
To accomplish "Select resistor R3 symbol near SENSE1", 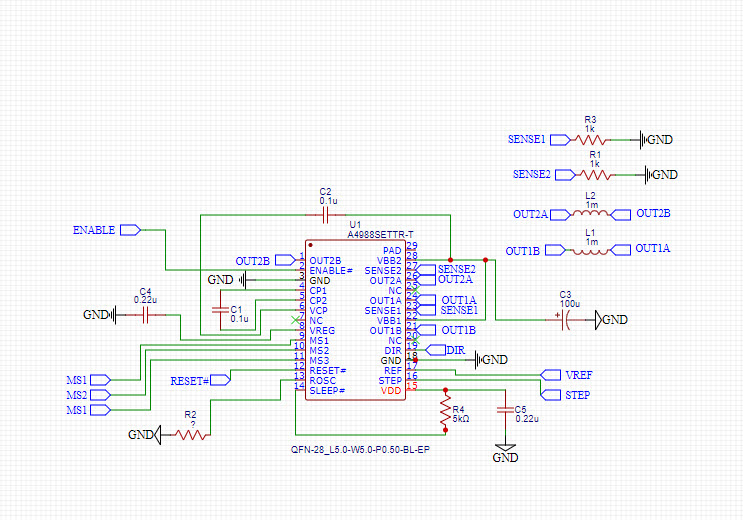I will (x=590, y=140).
